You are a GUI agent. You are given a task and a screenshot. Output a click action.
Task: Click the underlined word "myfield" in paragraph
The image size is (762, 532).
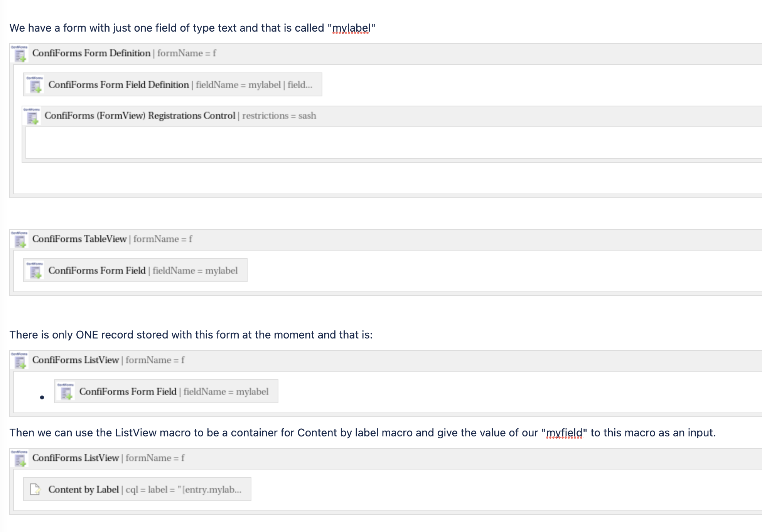[565, 433]
